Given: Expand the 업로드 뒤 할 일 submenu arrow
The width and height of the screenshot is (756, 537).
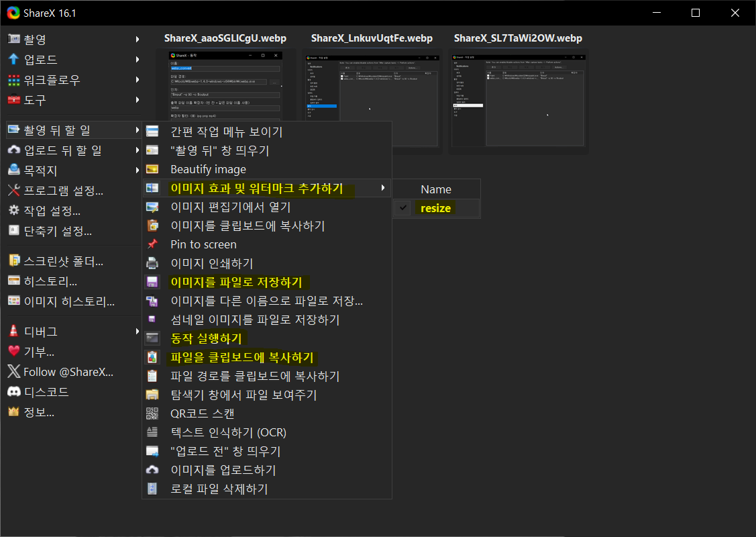Looking at the screenshot, I should [x=138, y=150].
